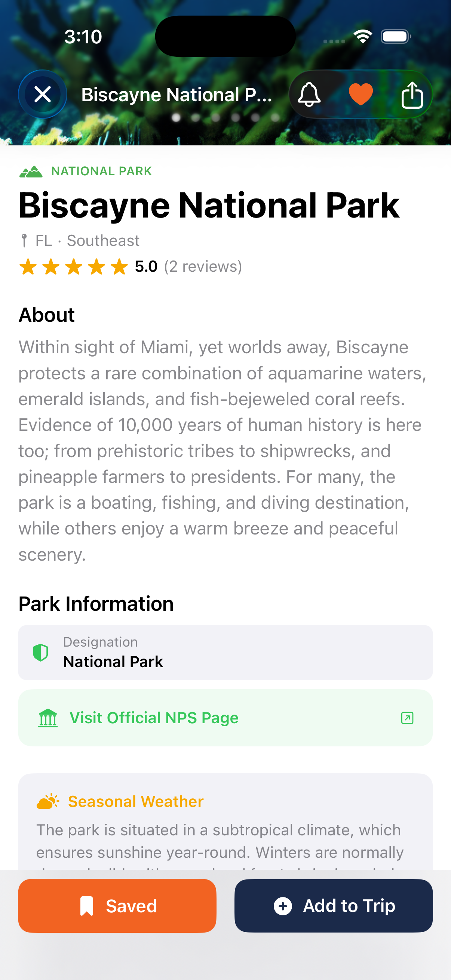The width and height of the screenshot is (451, 980).
Task: Toggle the orange heart favorite
Action: (361, 94)
